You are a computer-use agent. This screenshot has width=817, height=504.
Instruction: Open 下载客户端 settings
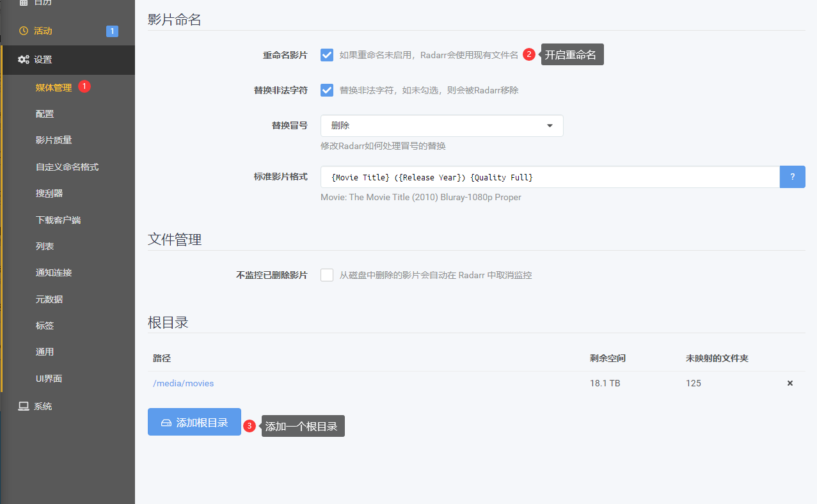(58, 220)
